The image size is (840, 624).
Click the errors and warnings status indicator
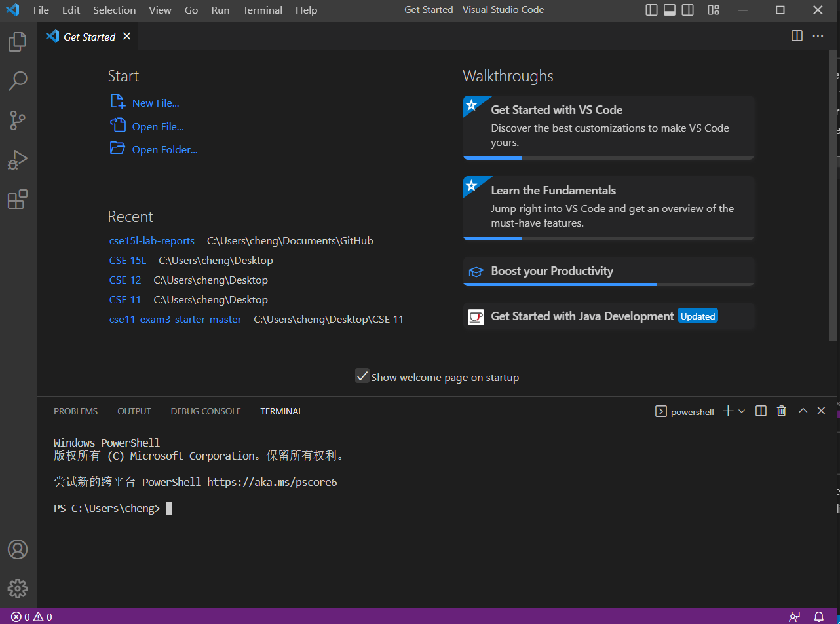point(31,617)
